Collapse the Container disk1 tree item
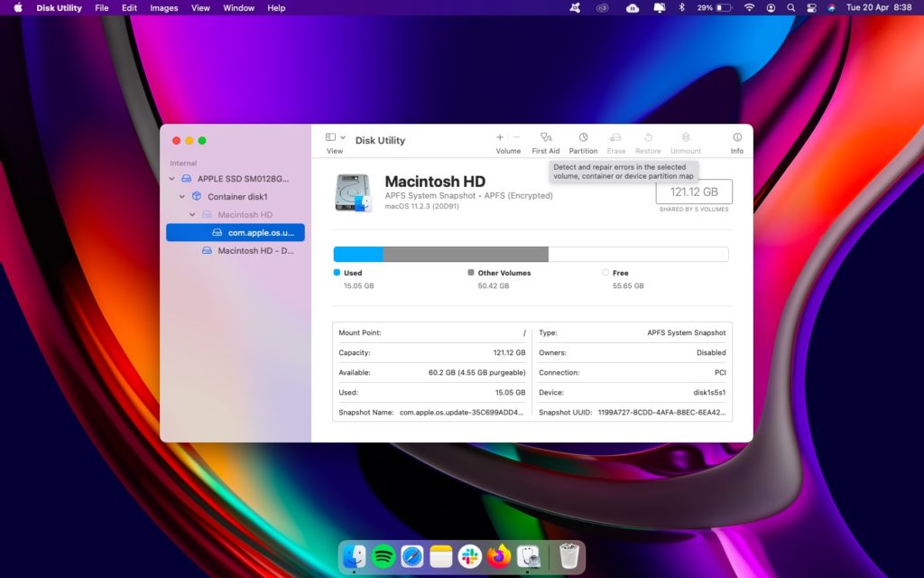Viewport: 924px width, 578px height. [x=181, y=196]
